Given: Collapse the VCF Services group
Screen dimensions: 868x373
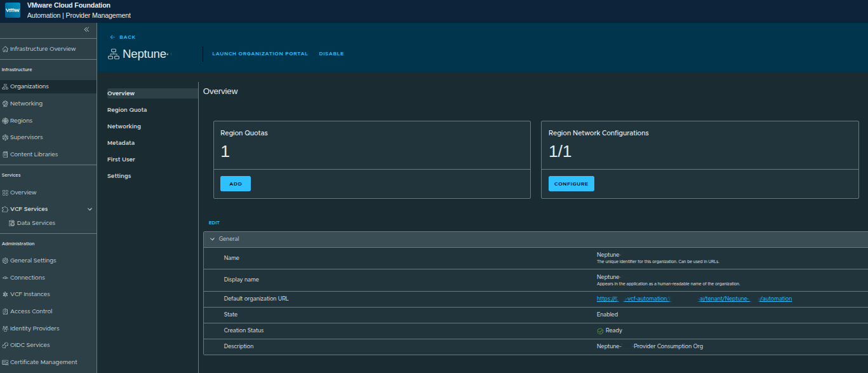Looking at the screenshot, I should (90, 208).
